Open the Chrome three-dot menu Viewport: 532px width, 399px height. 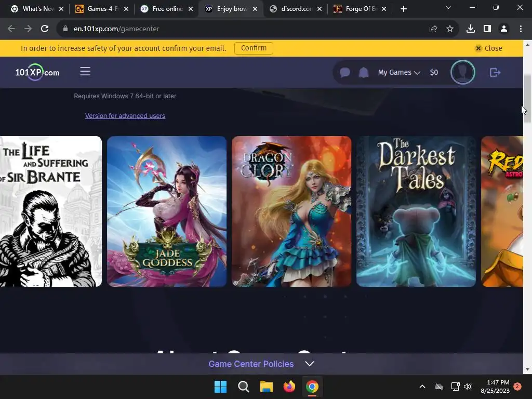pyautogui.click(x=521, y=29)
